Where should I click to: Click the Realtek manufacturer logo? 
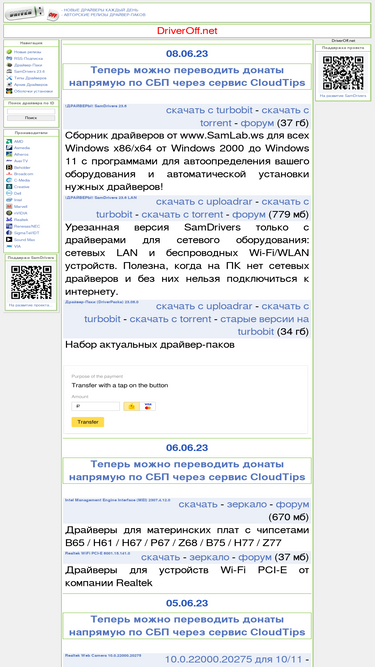click(9, 219)
